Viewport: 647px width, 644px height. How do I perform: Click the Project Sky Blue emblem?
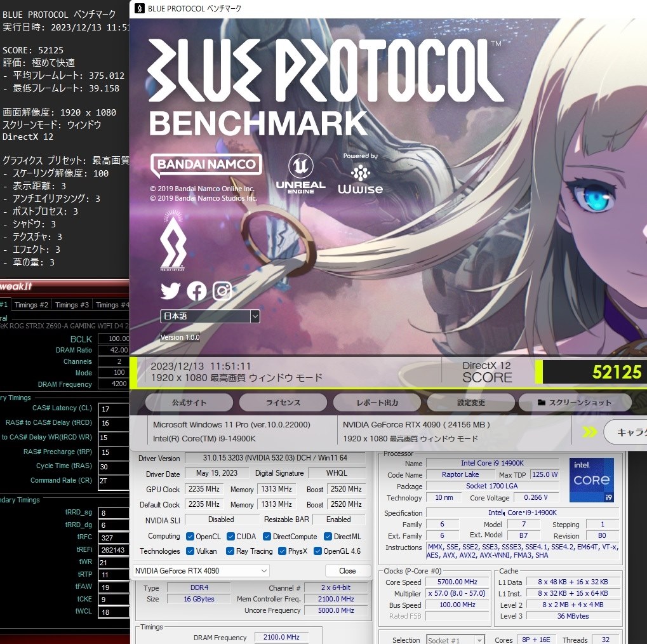pos(173,240)
